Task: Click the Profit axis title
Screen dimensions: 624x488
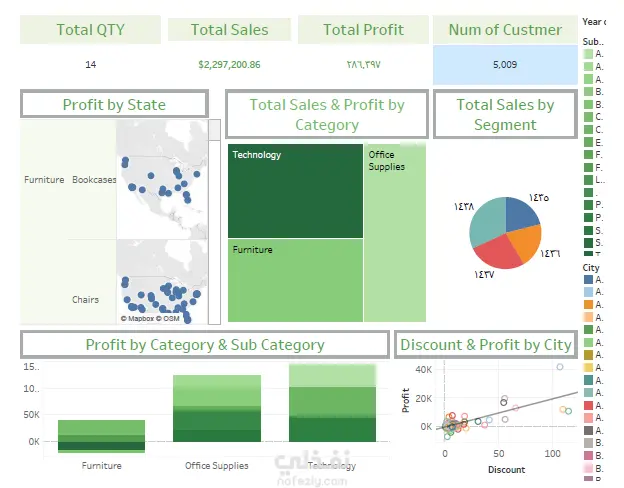Action: (406, 400)
